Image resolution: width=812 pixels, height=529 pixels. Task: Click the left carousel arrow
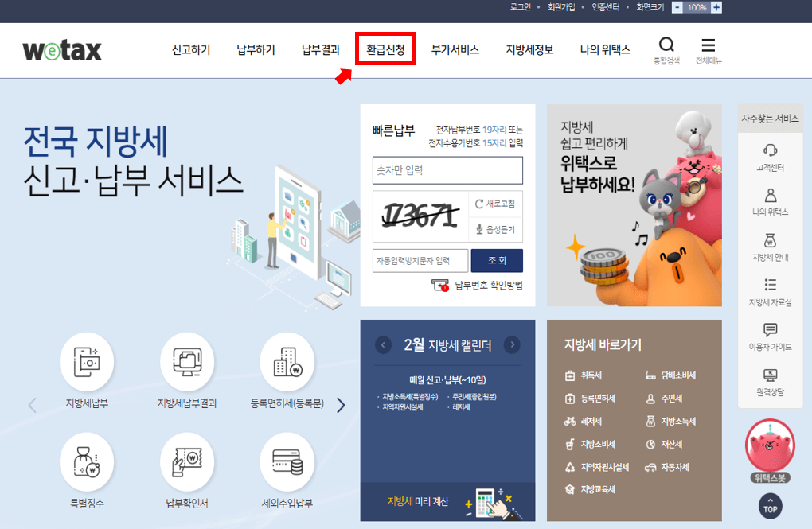[32, 404]
